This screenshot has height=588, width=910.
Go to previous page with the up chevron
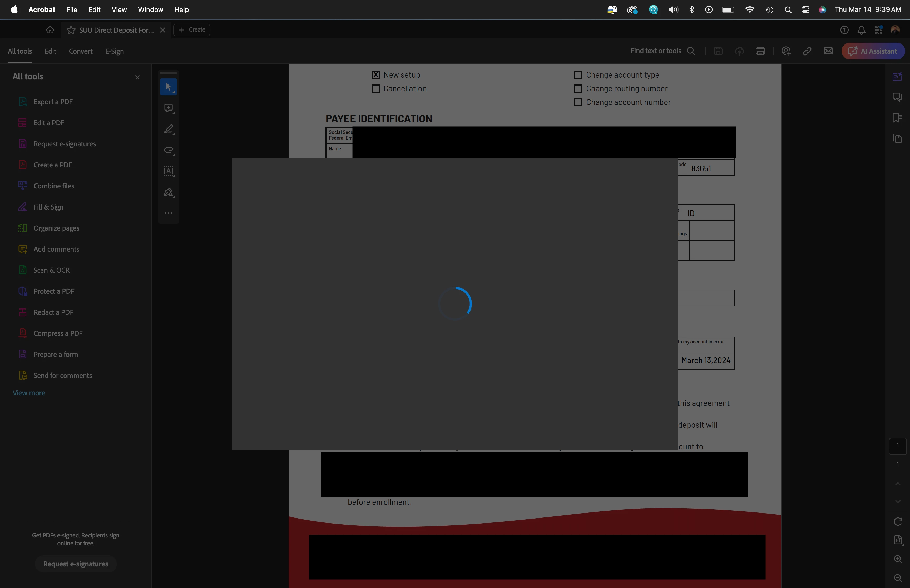tap(898, 484)
